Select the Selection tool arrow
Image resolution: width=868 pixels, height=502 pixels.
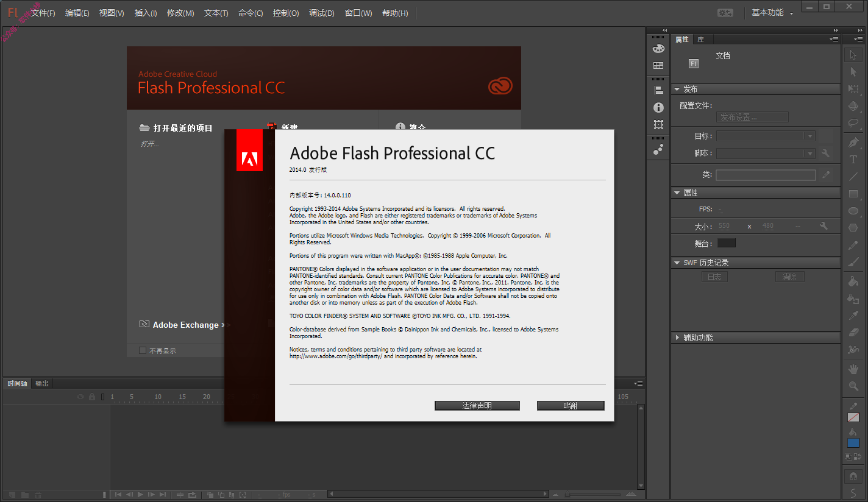(853, 55)
